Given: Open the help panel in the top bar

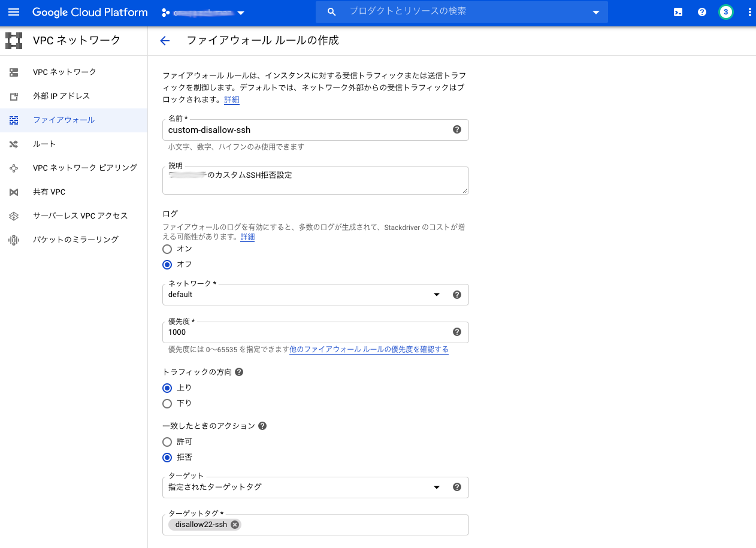Looking at the screenshot, I should coord(701,11).
